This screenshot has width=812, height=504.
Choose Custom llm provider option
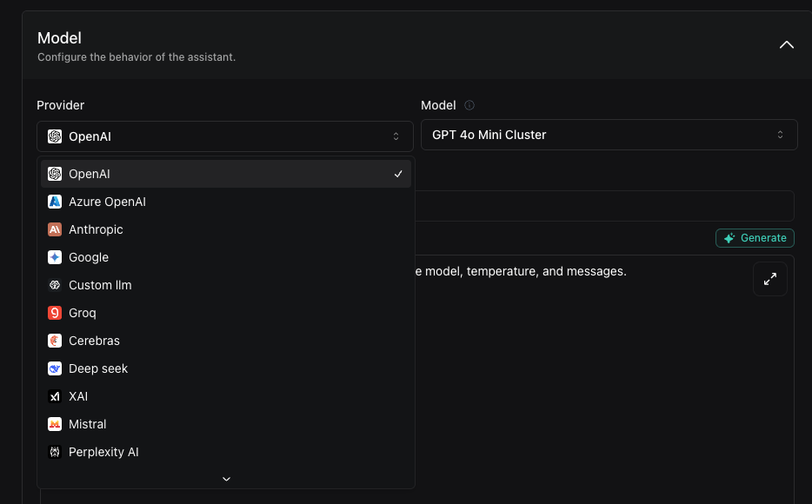(100, 285)
